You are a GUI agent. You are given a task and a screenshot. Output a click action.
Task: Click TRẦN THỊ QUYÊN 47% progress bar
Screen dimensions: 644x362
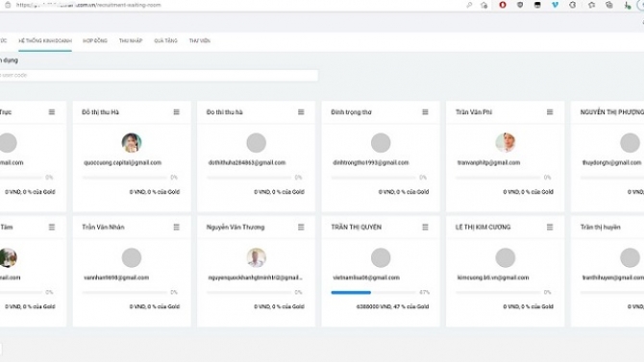point(373,292)
